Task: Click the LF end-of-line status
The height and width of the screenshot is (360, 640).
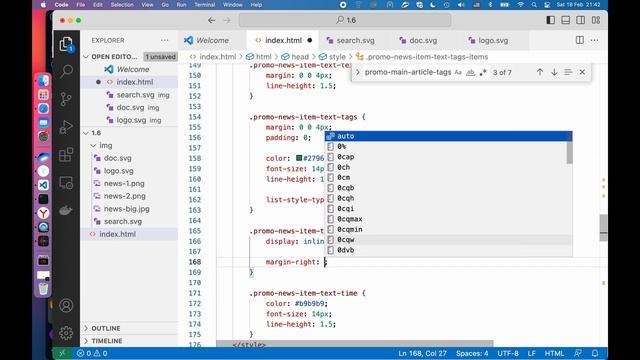Action: point(531,353)
